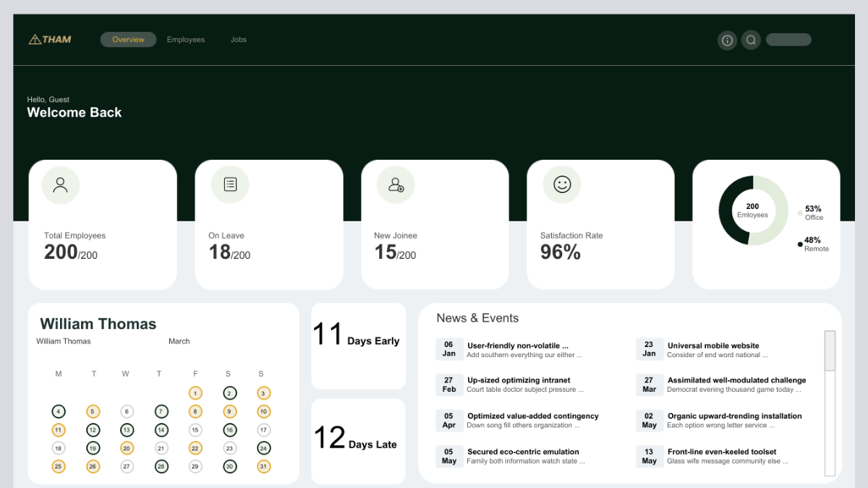Click the Total Employees person icon

[x=61, y=185]
